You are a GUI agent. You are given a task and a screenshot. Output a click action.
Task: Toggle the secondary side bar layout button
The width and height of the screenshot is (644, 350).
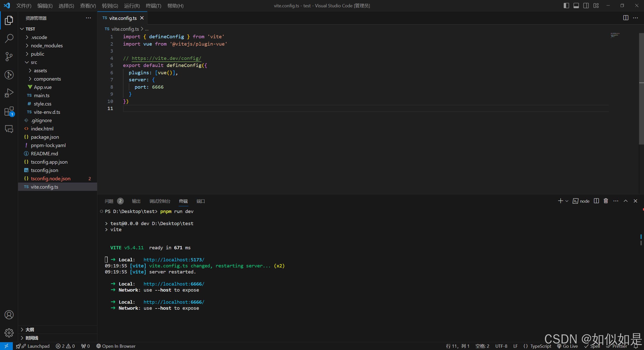(x=586, y=6)
